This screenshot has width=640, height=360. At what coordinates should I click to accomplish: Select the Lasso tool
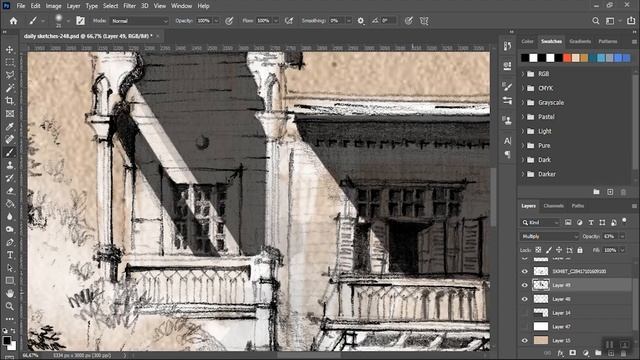point(10,75)
